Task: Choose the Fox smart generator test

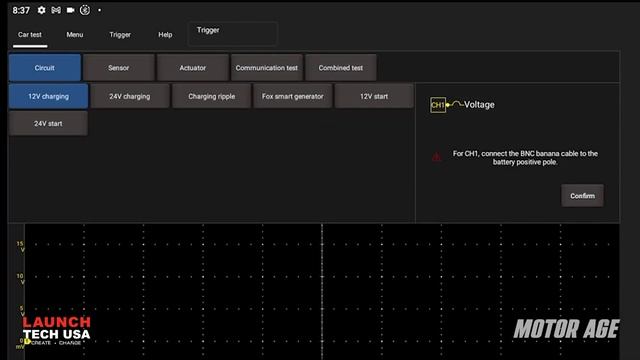Action: click(293, 96)
